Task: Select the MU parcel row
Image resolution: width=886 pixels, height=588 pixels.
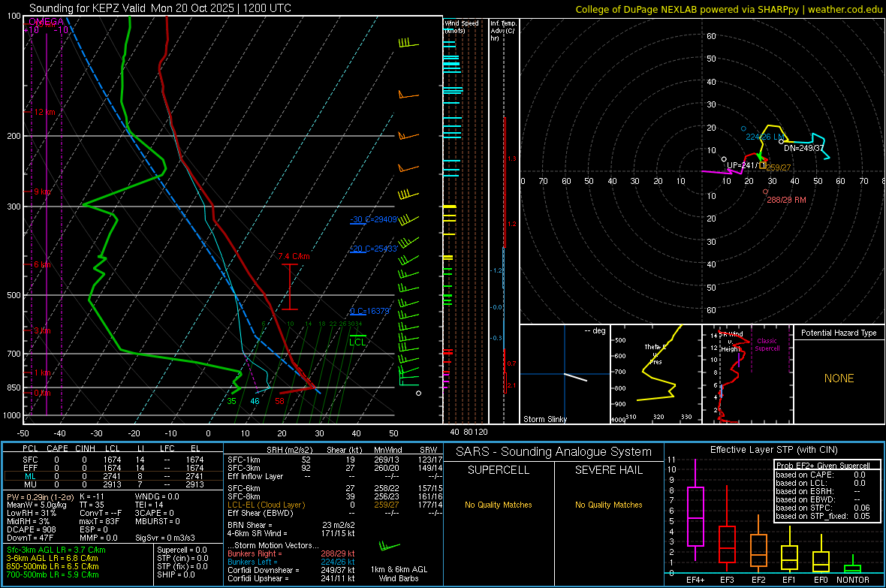Action: tap(113, 484)
